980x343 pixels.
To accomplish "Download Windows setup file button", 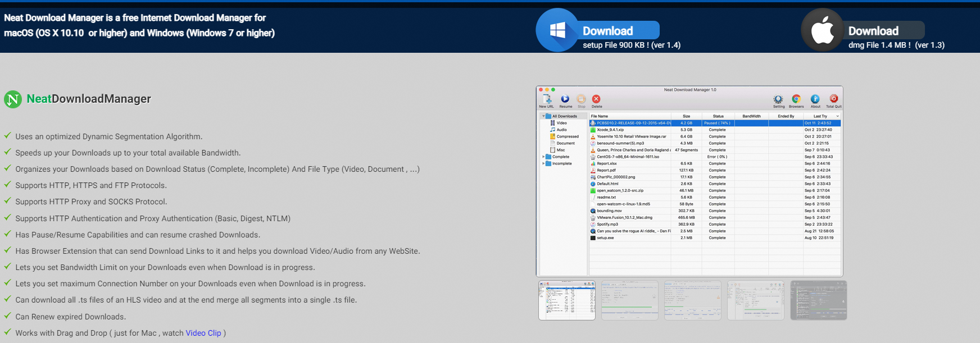I will 618,30.
